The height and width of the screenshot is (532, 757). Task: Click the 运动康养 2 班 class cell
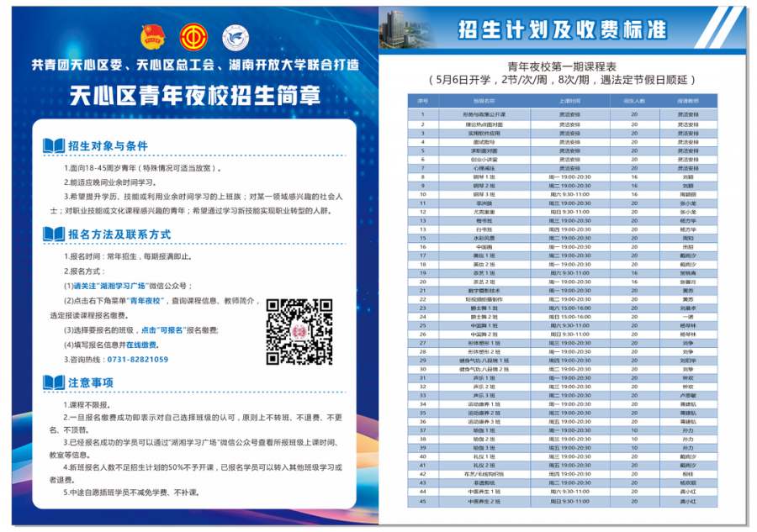click(x=484, y=413)
